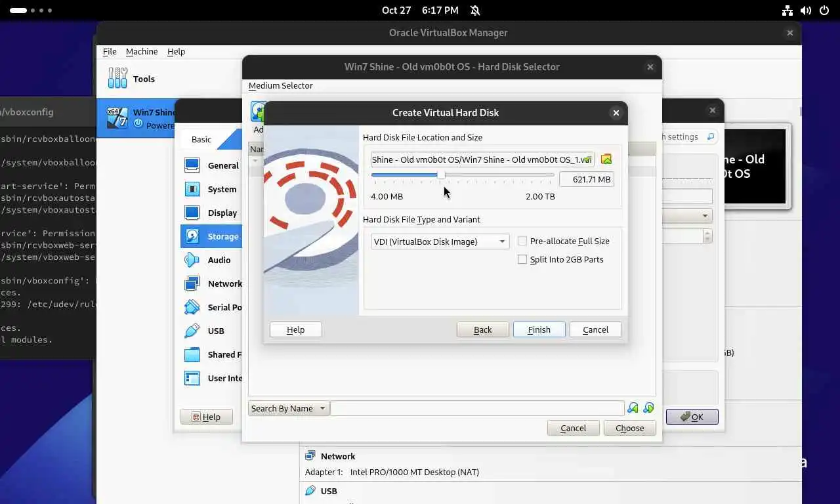Click the power icon in top bar
The image size is (840, 504).
(824, 10)
